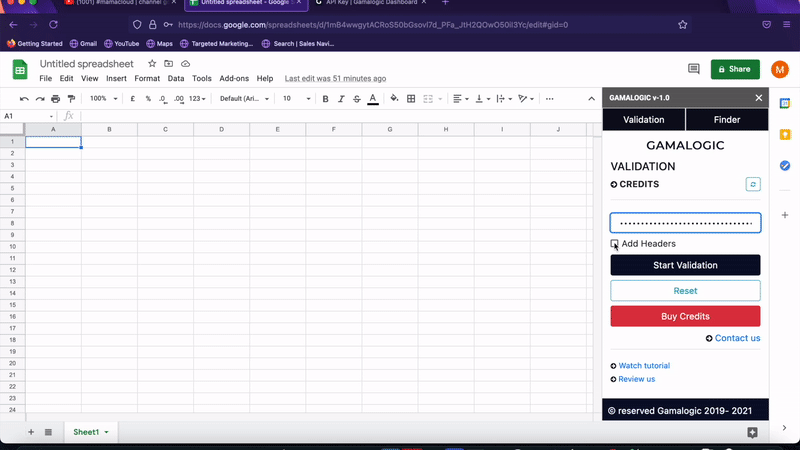This screenshot has height=450, width=800.
Task: Format the cell as currency with the pound icon
Action: [133, 99]
